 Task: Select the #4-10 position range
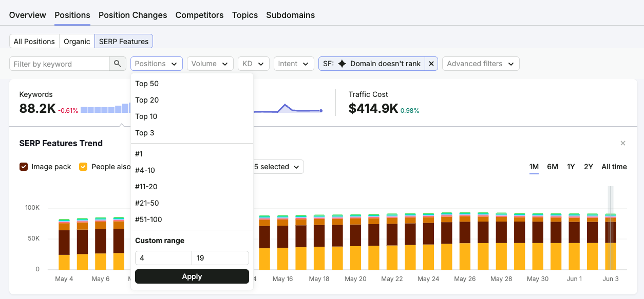(x=192, y=170)
